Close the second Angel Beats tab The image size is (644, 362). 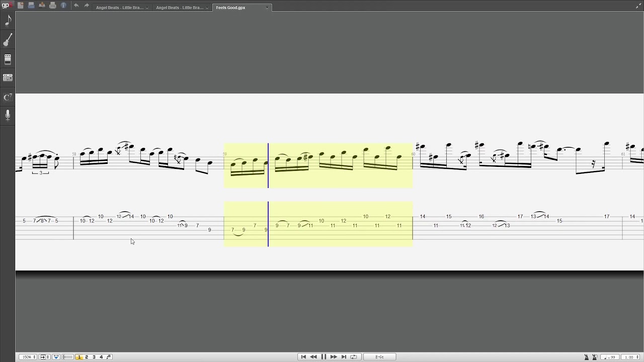207,8
